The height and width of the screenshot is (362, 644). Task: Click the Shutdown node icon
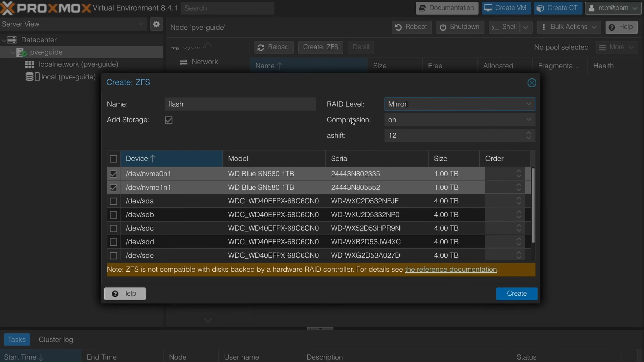[x=460, y=27]
